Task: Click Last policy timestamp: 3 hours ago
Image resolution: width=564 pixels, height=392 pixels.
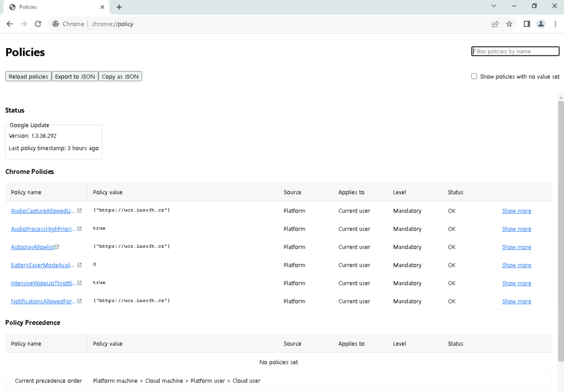Action: (54, 148)
